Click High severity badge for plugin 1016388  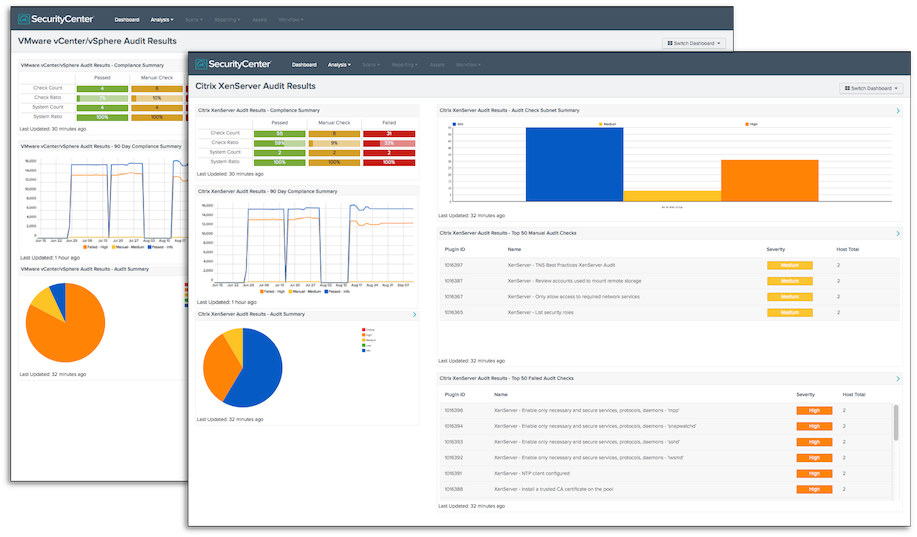point(814,490)
